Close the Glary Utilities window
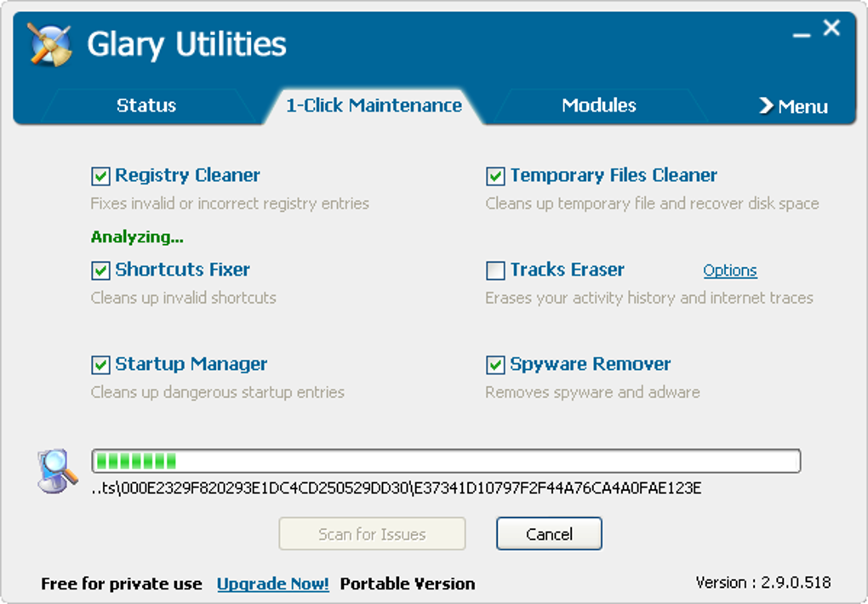This screenshot has width=868, height=604. [831, 28]
